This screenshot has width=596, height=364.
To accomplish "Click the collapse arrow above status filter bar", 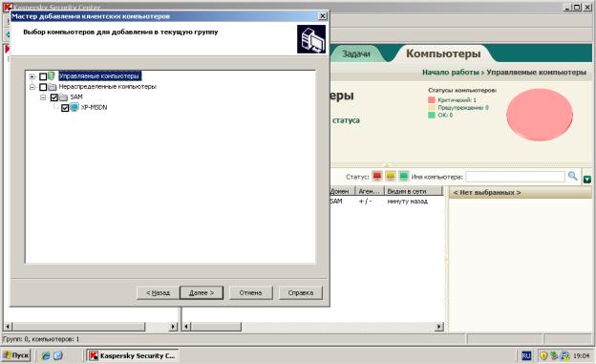I will coord(387,164).
